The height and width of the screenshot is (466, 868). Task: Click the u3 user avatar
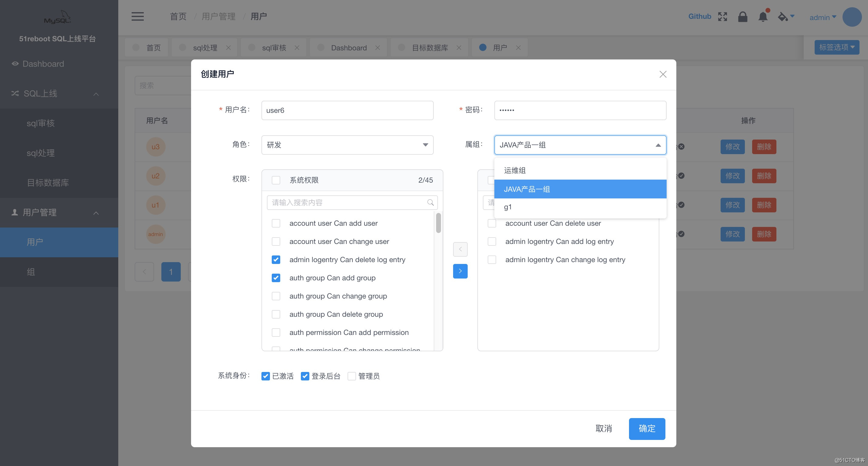[156, 147]
